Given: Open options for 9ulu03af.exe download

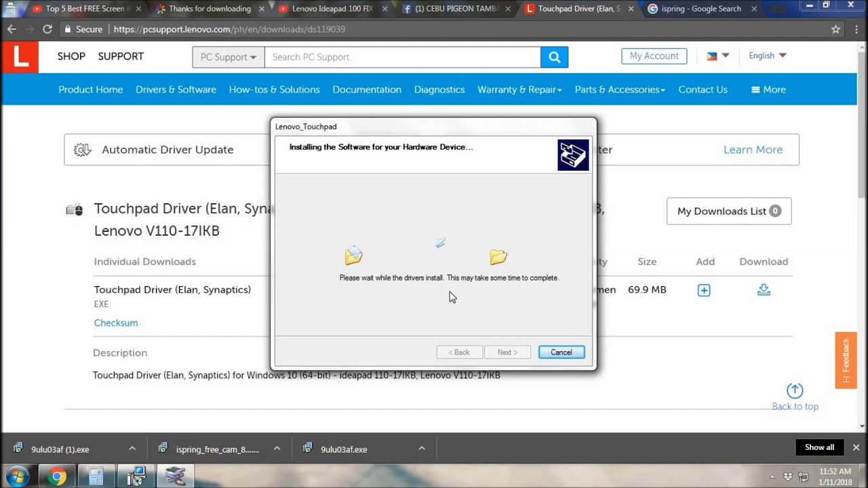Looking at the screenshot, I should tap(421, 449).
